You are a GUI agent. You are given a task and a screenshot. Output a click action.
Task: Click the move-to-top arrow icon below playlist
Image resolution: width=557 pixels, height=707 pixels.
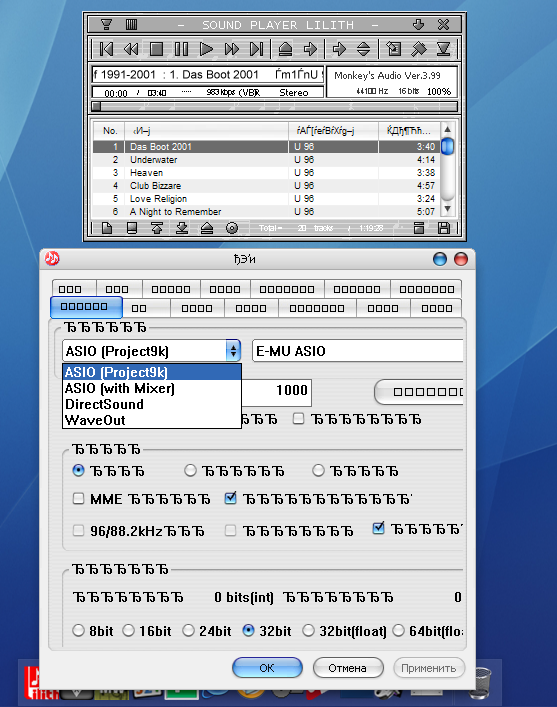(x=157, y=228)
